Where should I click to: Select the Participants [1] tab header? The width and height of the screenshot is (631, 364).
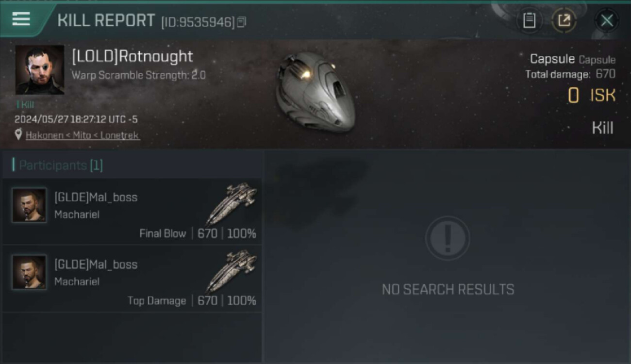tap(58, 165)
